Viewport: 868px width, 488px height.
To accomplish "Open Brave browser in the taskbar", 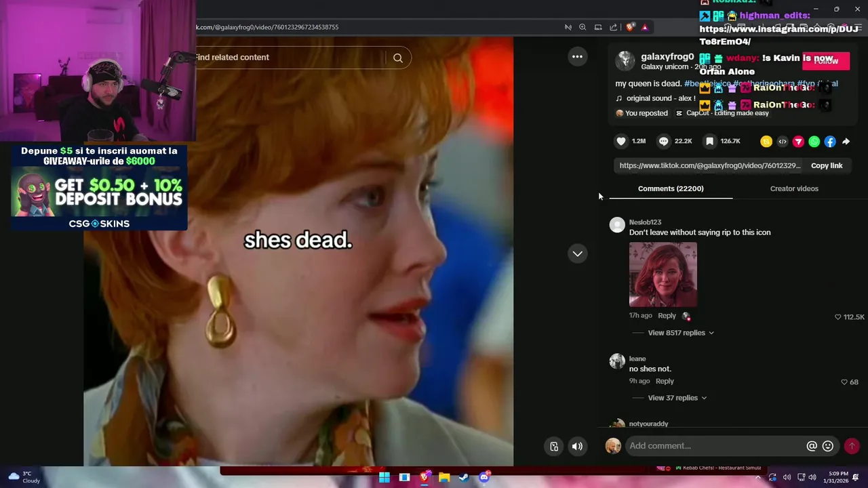I will [x=424, y=477].
